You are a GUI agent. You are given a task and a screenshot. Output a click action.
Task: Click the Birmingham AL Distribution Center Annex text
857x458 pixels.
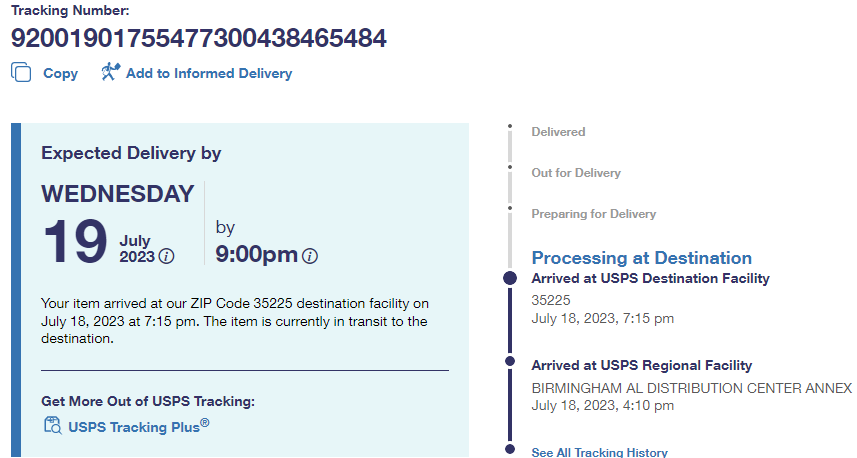click(691, 388)
